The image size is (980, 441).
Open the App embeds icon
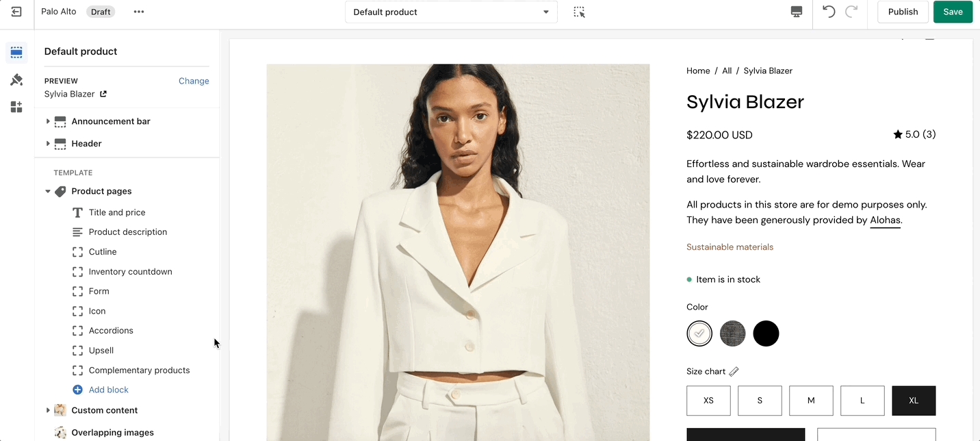pos(16,107)
